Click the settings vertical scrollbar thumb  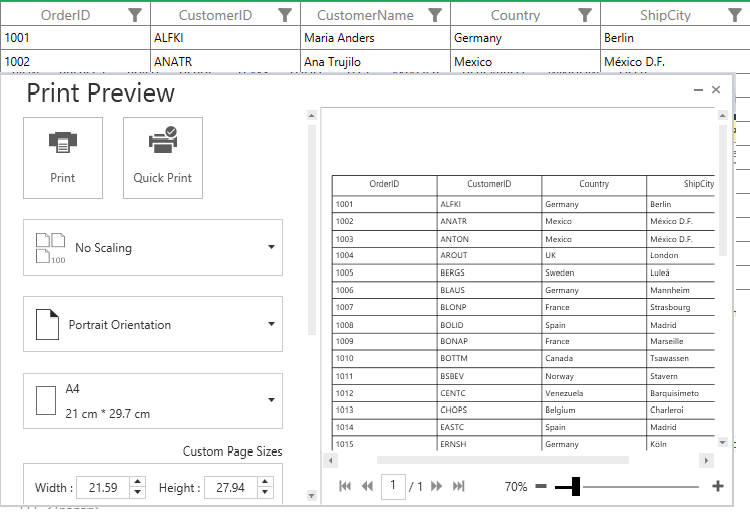tap(312, 230)
